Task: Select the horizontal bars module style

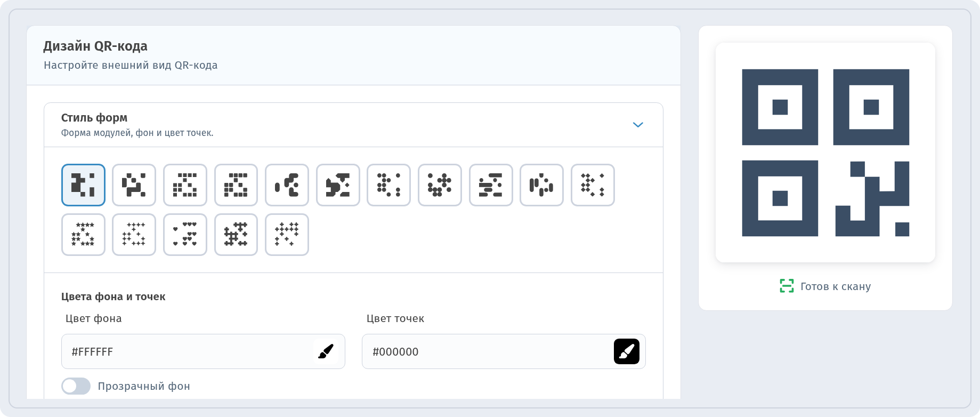Action: [491, 185]
